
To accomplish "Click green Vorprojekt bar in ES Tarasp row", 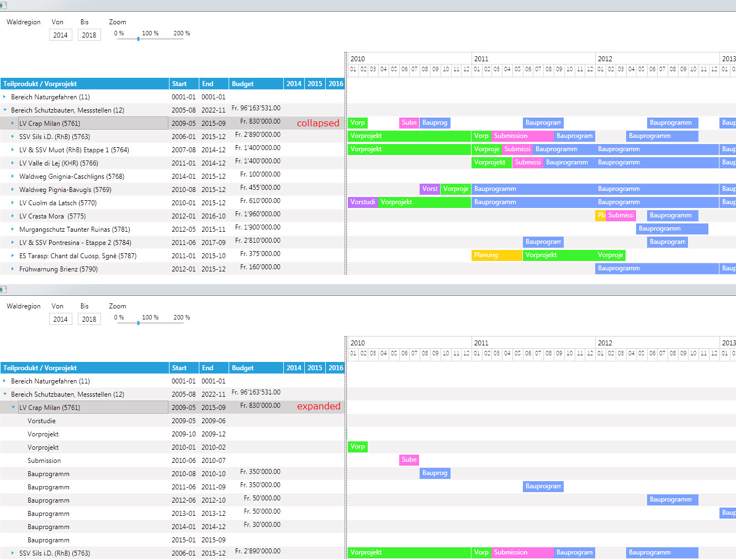I will coord(559,255).
